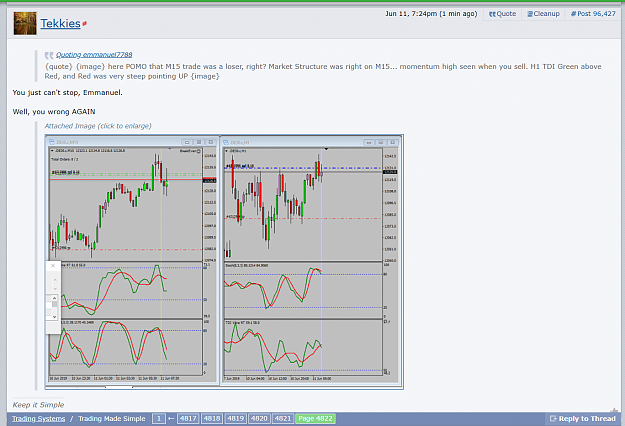The height and width of the screenshot is (426, 625).
Task: Click the text You just can't stop, Emmanuel.
Action: coord(68,92)
